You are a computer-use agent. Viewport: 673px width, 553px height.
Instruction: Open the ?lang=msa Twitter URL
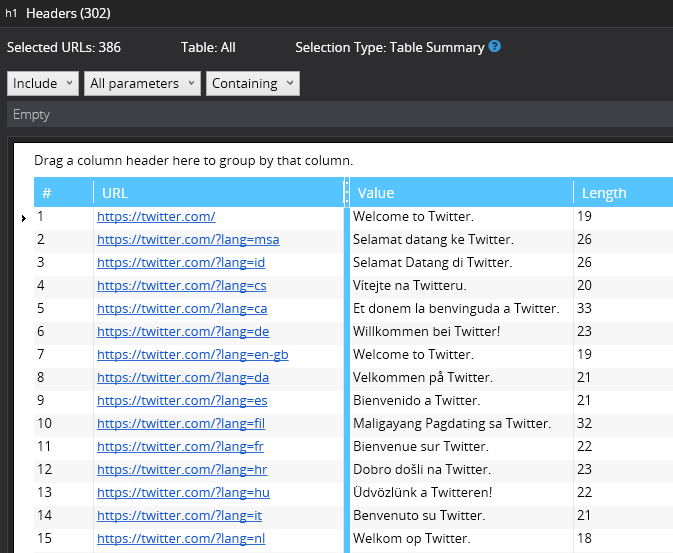click(x=188, y=239)
